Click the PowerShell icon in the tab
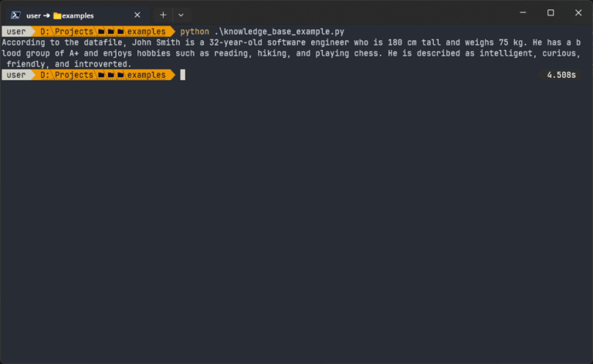Screen dimensions: 593x364 (x=15, y=15)
